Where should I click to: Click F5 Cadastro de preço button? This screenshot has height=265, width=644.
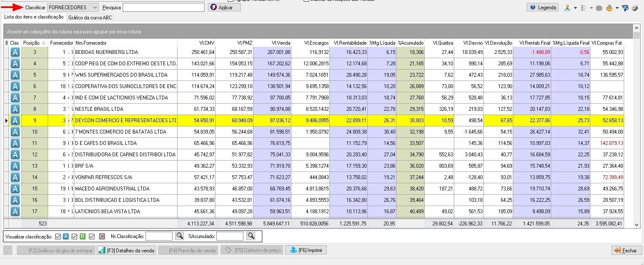252,250
